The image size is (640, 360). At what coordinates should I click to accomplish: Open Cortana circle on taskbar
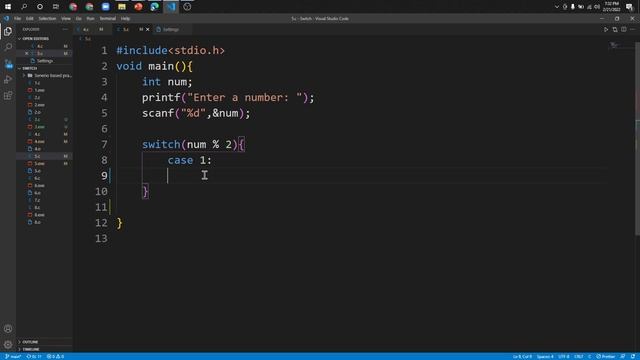tap(40, 7)
